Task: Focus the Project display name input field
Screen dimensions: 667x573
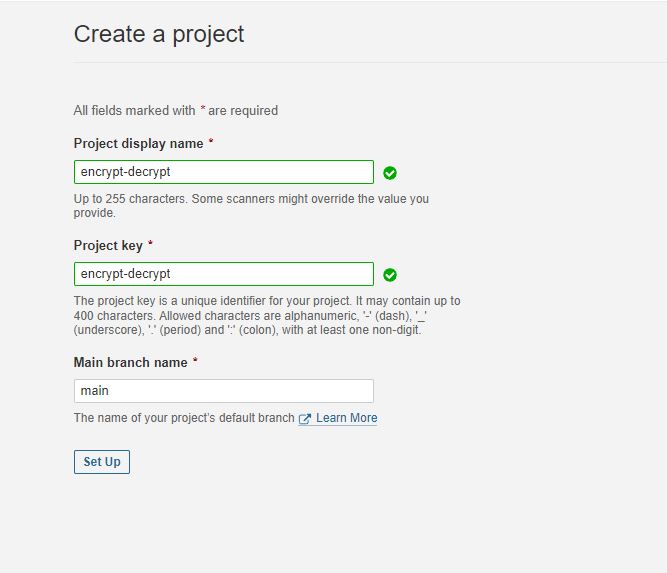Action: (x=224, y=172)
